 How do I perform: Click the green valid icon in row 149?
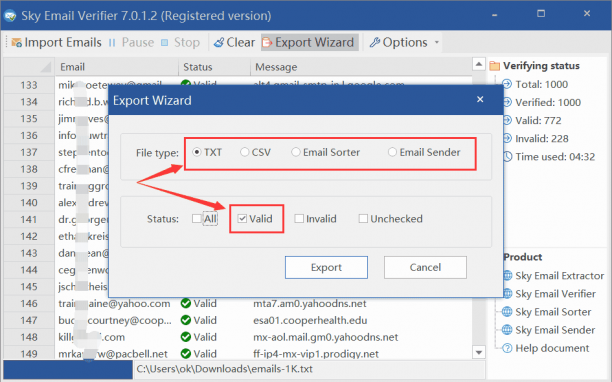[x=186, y=354]
